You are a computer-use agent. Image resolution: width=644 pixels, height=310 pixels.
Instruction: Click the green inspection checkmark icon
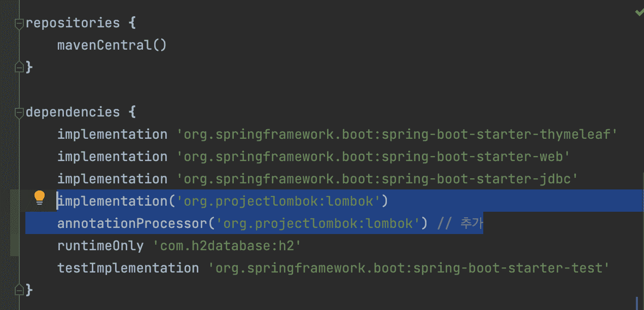(x=639, y=12)
